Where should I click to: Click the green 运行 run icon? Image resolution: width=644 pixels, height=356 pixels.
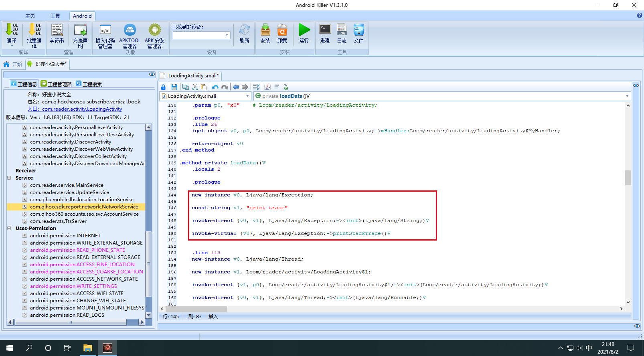(x=304, y=30)
